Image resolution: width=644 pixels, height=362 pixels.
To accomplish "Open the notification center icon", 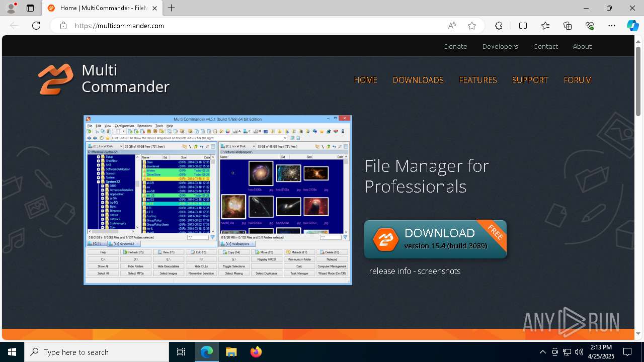I will point(627,352).
